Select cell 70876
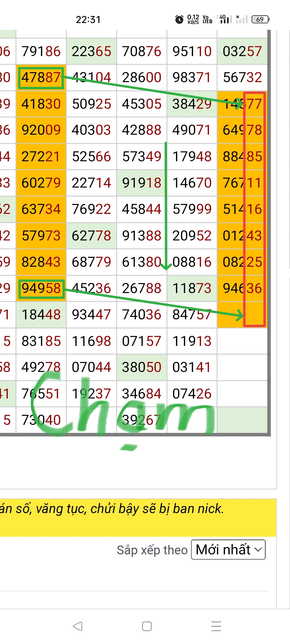 142,51
